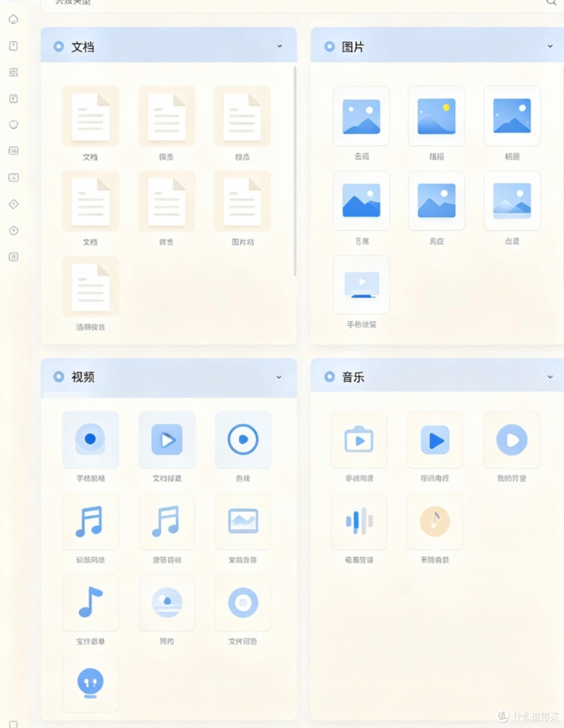This screenshot has height=728, width=564.
Task: Open the lighter double music note icon
Action: point(167,521)
